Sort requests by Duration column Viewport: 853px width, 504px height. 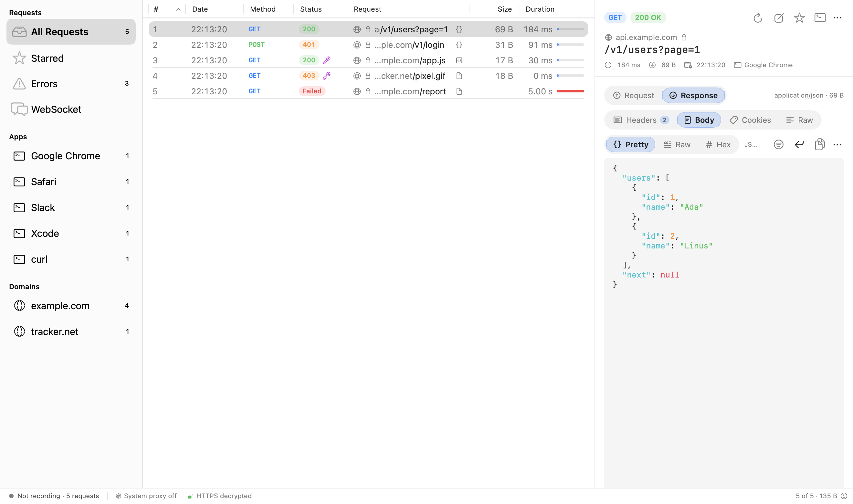click(x=540, y=9)
